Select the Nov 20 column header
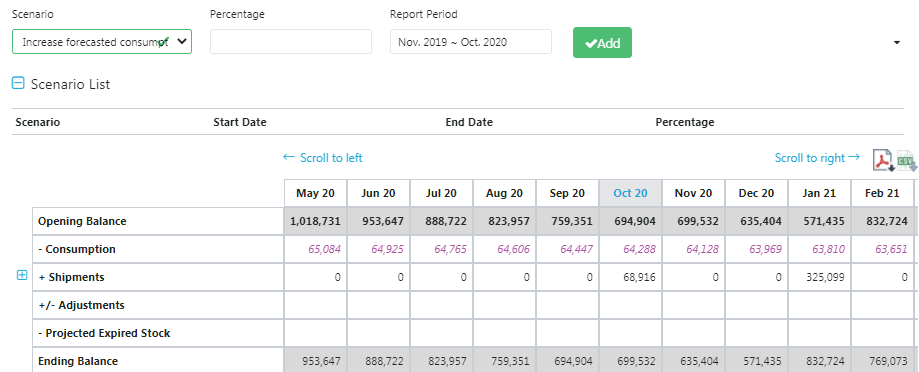 [x=693, y=193]
